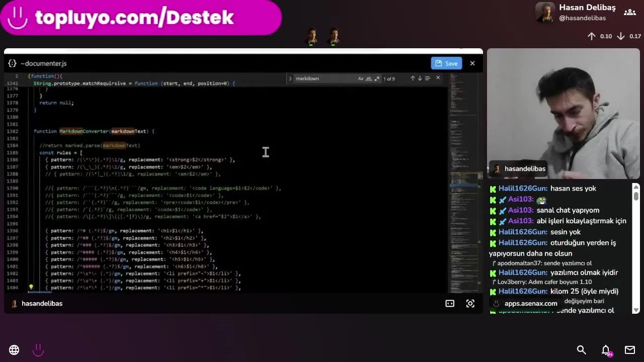
Task: Click line number 1385
Action: coord(12,153)
